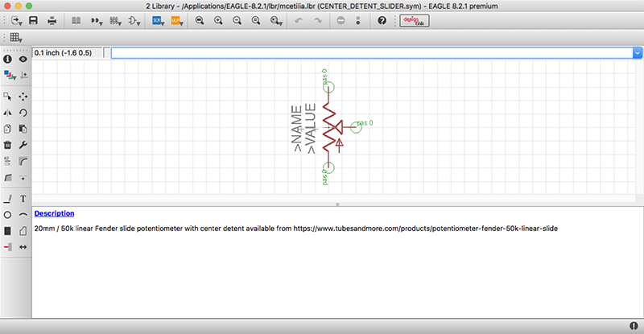This screenshot has width=644, height=334.
Task: Select the Delete trash tool
Action: [x=7, y=145]
